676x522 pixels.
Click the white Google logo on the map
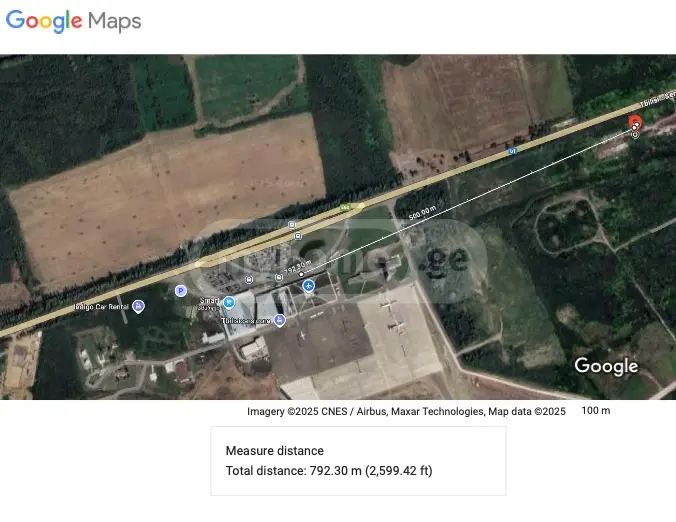pyautogui.click(x=606, y=366)
